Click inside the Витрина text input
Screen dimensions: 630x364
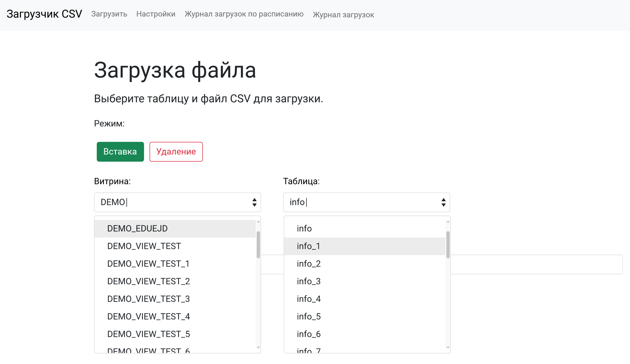pyautogui.click(x=165, y=202)
